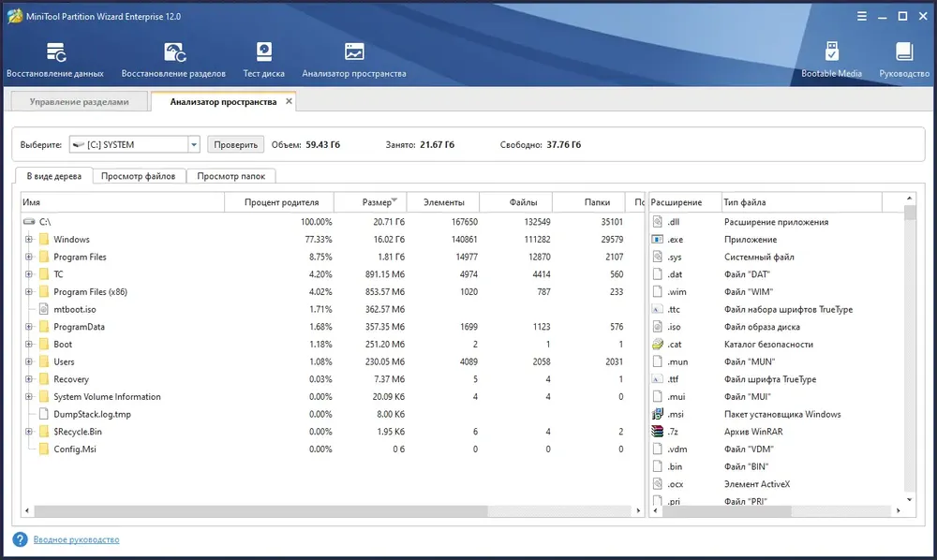The image size is (937, 560).
Task: Click the .dll extension icon
Action: click(658, 222)
